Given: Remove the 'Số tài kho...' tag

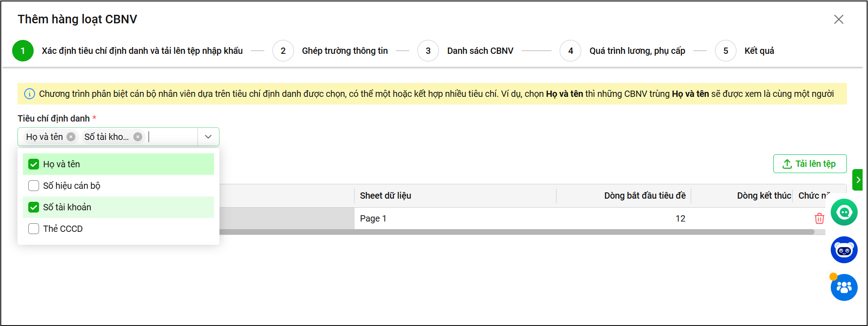Looking at the screenshot, I should pyautogui.click(x=138, y=137).
